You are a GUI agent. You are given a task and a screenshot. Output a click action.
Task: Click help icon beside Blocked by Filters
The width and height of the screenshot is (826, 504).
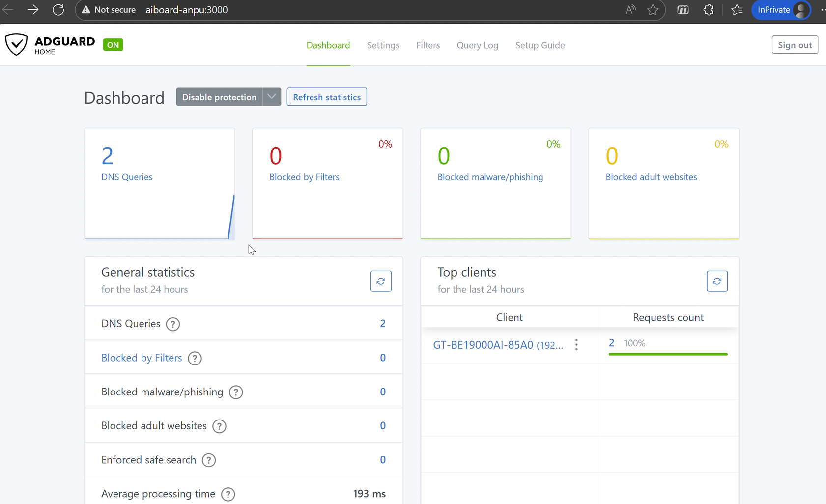point(195,359)
